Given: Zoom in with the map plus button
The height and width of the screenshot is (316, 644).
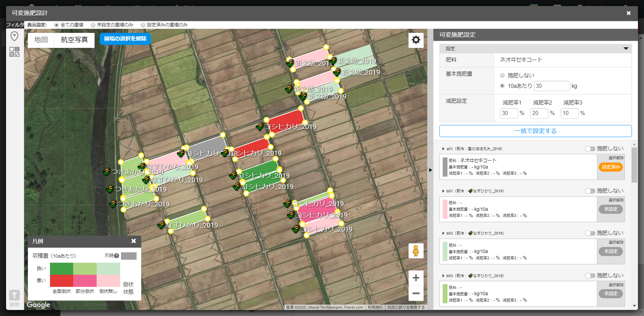Looking at the screenshot, I should tap(416, 278).
